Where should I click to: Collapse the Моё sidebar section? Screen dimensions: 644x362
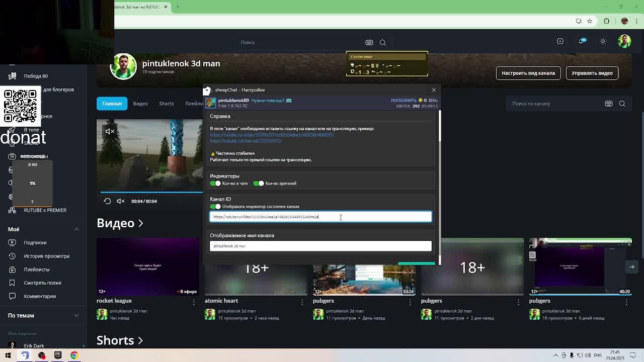(76, 229)
